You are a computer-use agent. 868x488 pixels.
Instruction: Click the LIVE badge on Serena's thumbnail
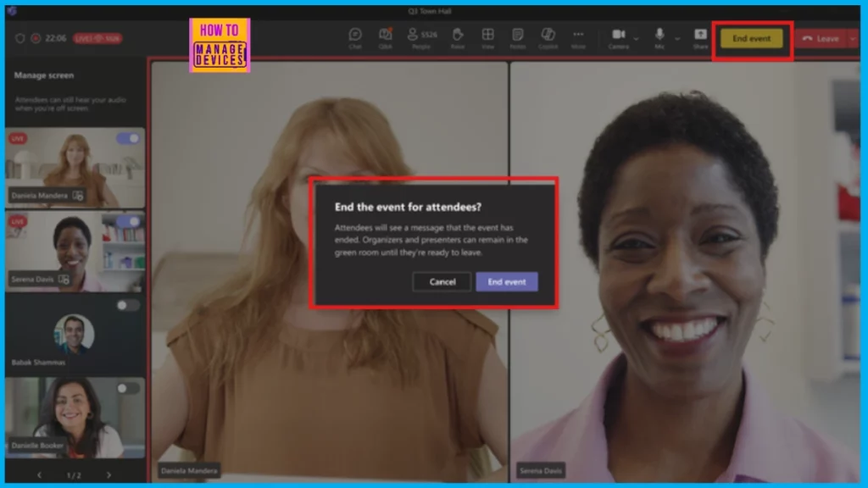[18, 221]
